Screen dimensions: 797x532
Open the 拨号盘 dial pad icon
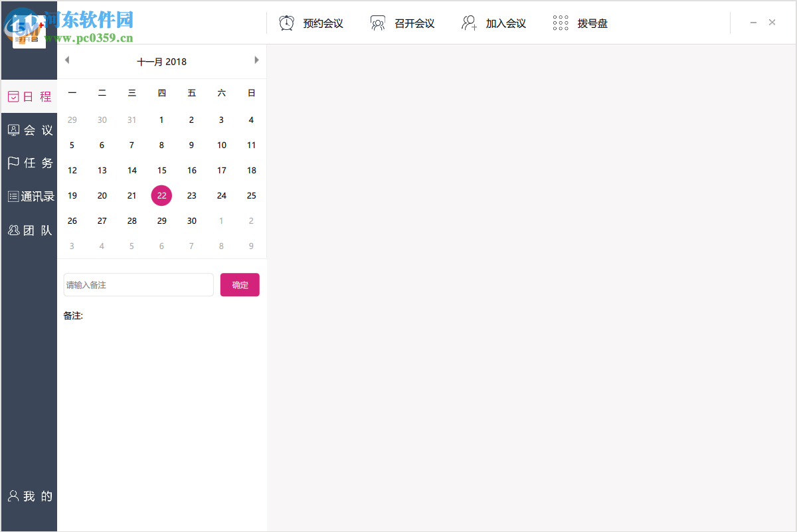tap(561, 22)
